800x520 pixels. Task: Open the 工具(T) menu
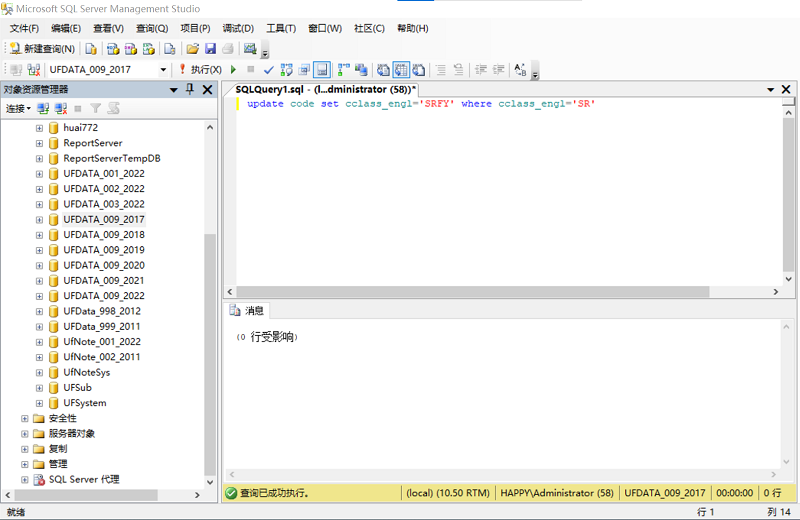pos(281,28)
